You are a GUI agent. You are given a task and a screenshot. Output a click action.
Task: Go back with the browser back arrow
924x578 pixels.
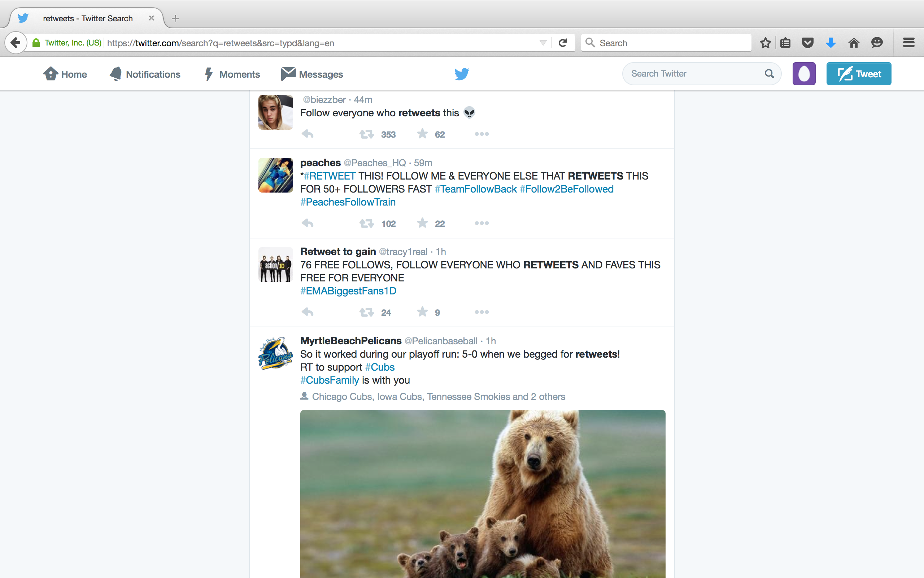tap(16, 42)
